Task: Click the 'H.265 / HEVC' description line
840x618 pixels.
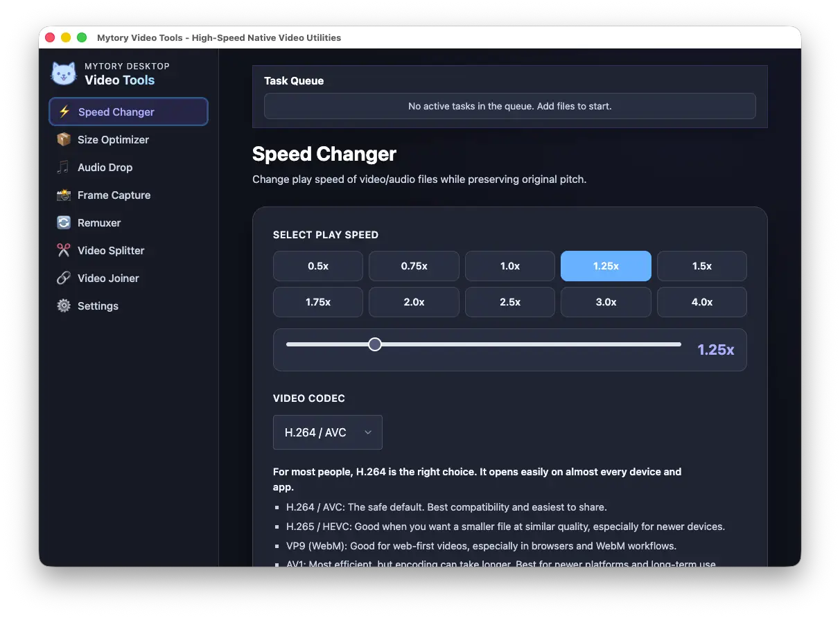Action: click(505, 527)
